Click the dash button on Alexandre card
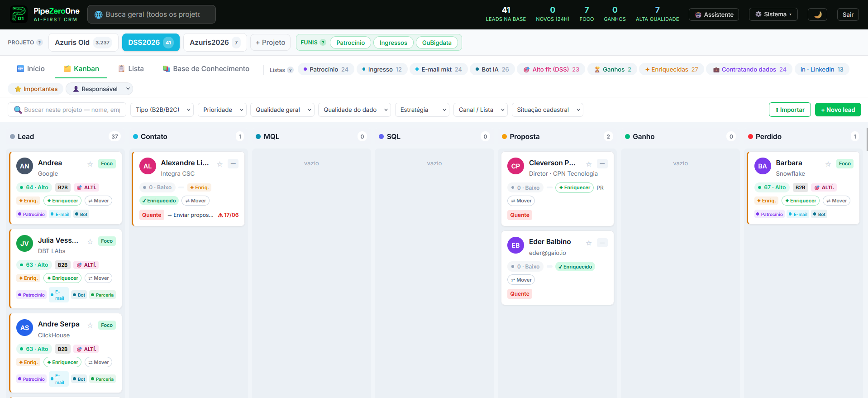Viewport: 868px width, 398px height. click(x=233, y=163)
